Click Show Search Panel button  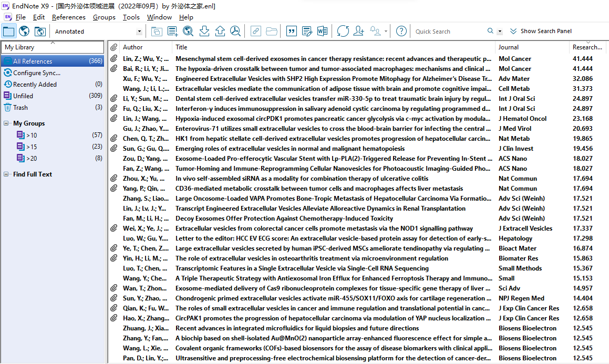pyautogui.click(x=541, y=31)
